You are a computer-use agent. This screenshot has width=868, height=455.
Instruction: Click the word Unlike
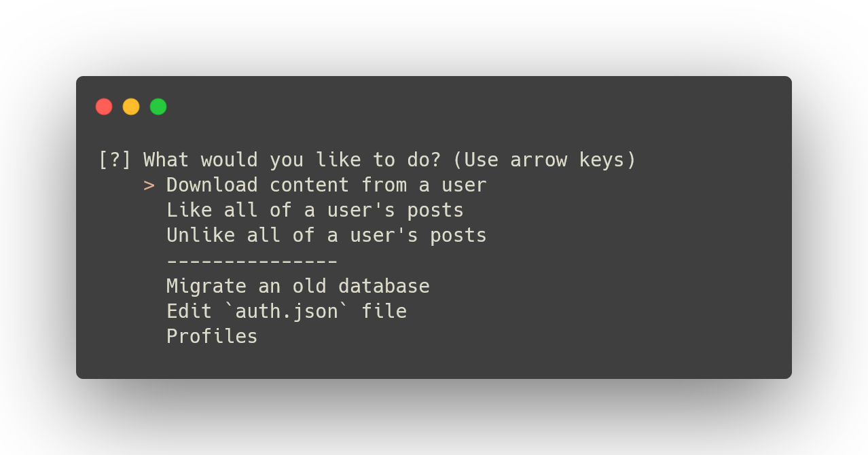(200, 235)
